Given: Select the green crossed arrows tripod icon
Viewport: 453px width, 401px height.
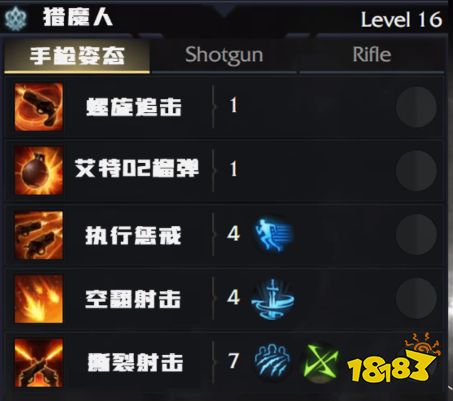Looking at the screenshot, I should (x=321, y=363).
